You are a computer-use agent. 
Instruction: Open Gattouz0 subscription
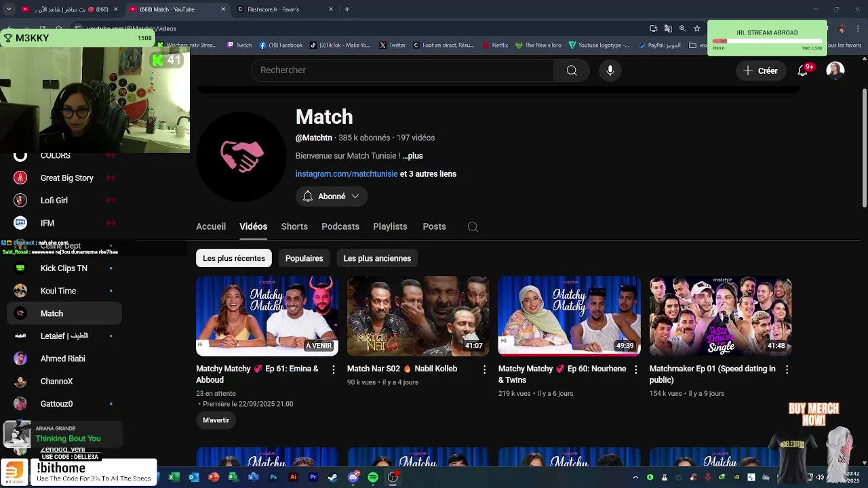(x=64, y=404)
